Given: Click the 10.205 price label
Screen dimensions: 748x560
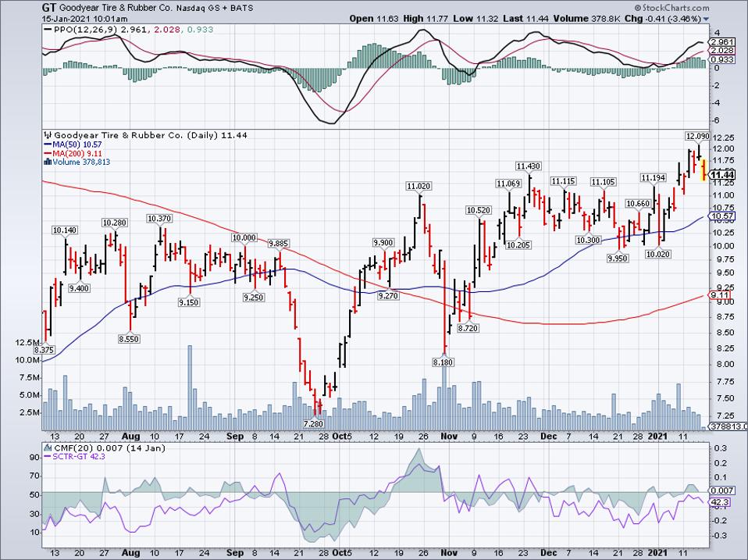Looking at the screenshot, I should (518, 244).
